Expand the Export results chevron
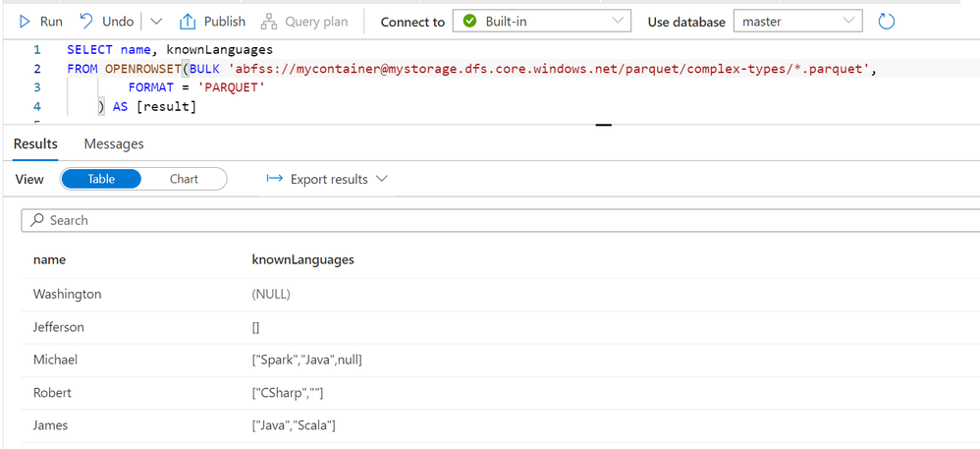This screenshot has height=449, width=980. (382, 179)
